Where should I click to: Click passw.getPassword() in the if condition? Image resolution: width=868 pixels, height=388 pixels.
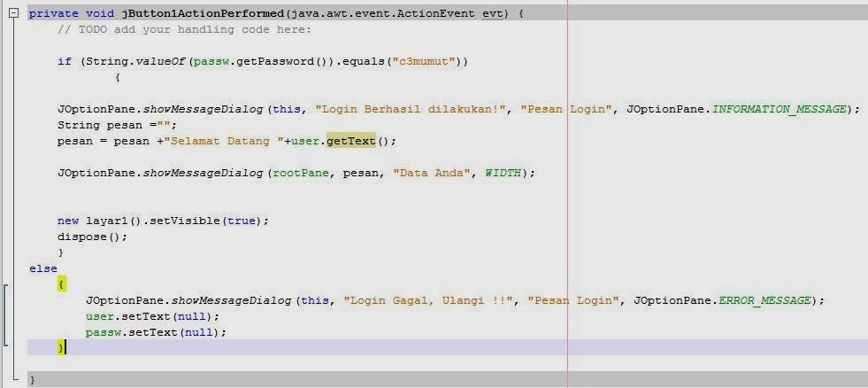259,61
